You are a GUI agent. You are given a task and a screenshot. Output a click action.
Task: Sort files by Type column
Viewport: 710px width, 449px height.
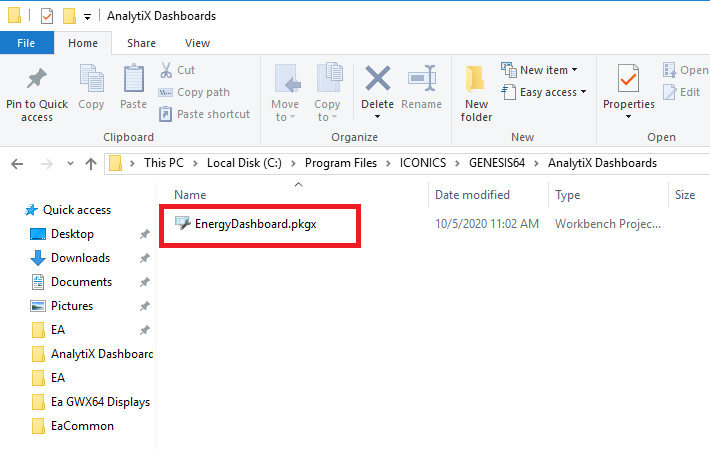point(568,195)
